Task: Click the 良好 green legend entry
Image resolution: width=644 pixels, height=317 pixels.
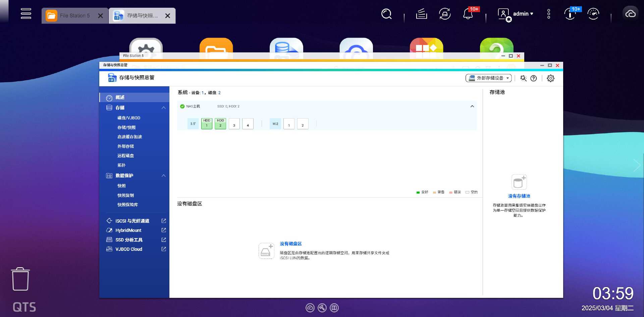Action: [x=422, y=192]
